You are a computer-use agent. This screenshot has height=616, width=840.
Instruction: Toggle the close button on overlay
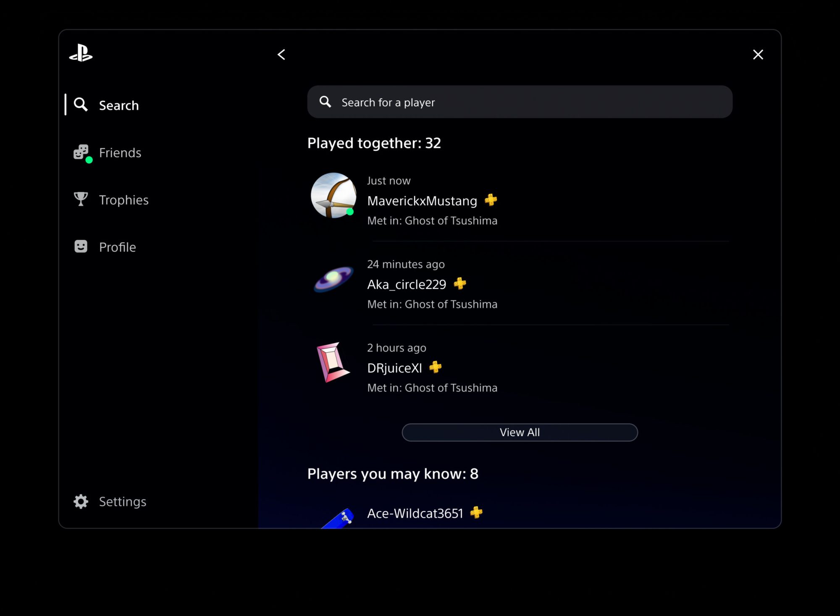tap(758, 54)
